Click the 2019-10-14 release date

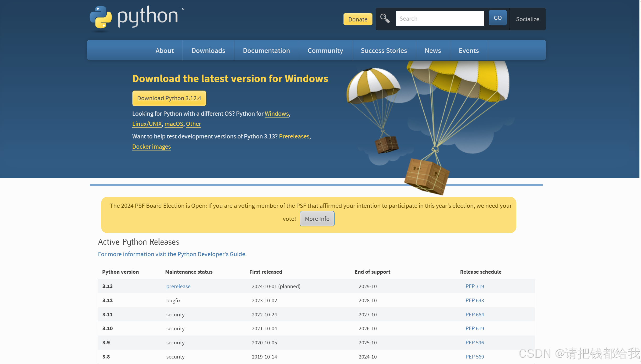[264, 357]
